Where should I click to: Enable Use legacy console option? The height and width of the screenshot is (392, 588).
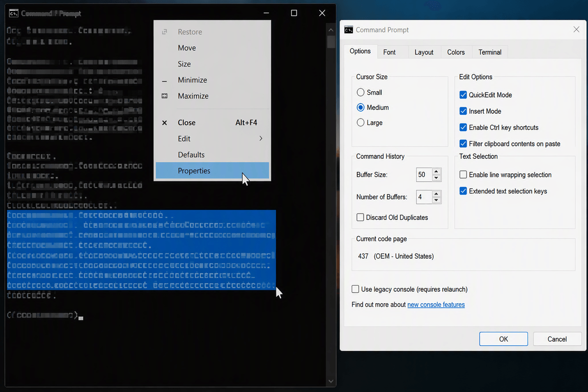coord(355,289)
